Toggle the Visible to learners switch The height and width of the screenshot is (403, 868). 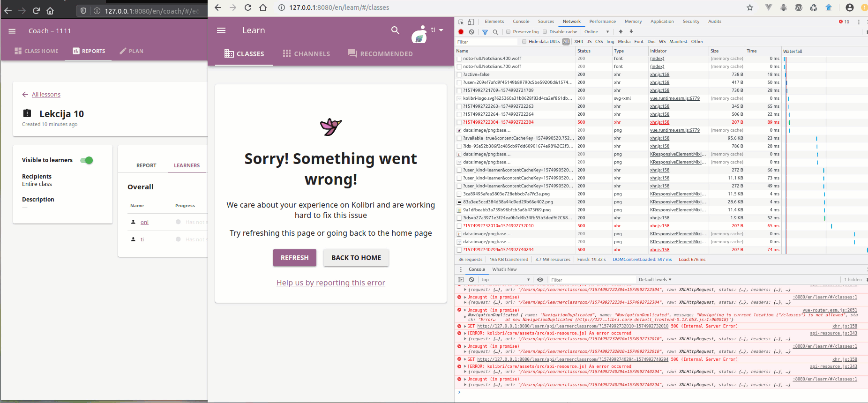click(x=87, y=160)
